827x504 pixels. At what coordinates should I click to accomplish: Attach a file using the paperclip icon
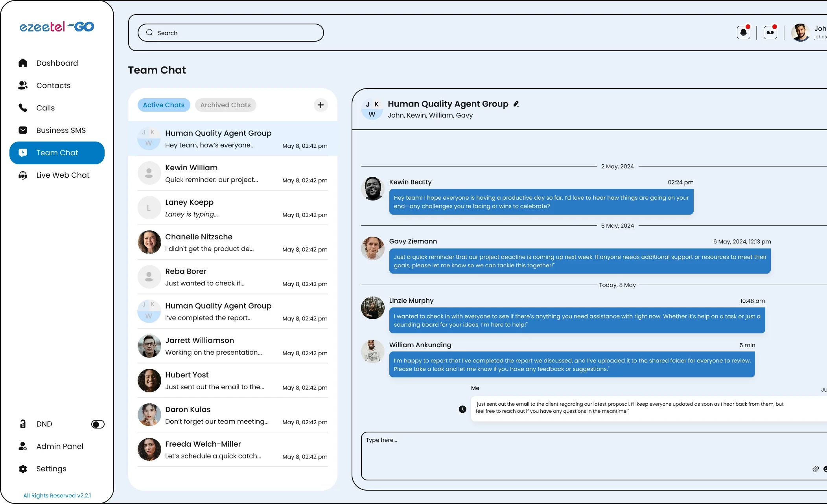[x=815, y=469]
